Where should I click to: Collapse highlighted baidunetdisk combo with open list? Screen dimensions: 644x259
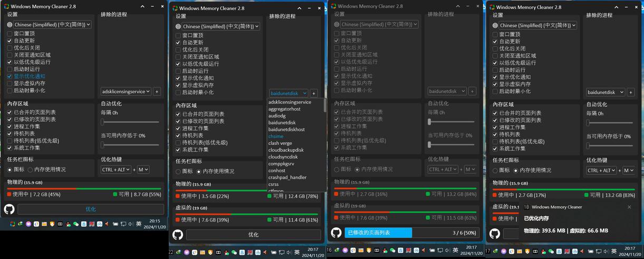click(288, 93)
